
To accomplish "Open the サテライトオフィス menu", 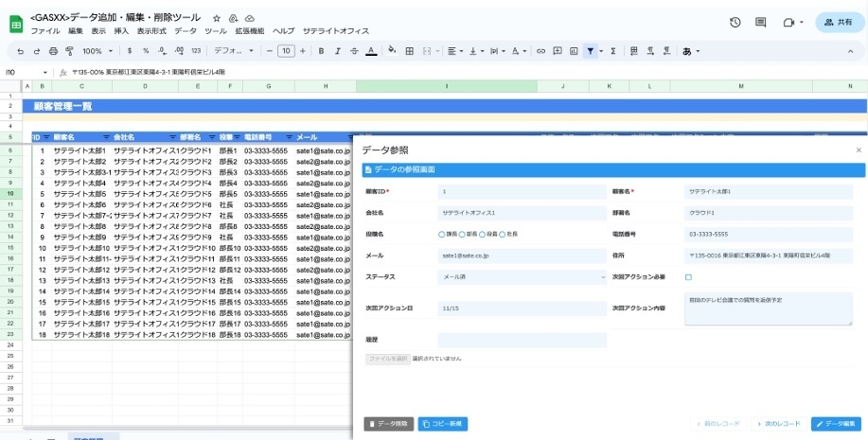I will pyautogui.click(x=334, y=31).
